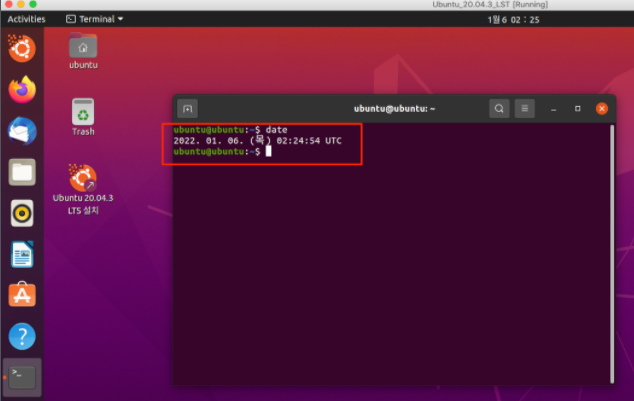Open the Trash icon on desktop

pyautogui.click(x=83, y=117)
